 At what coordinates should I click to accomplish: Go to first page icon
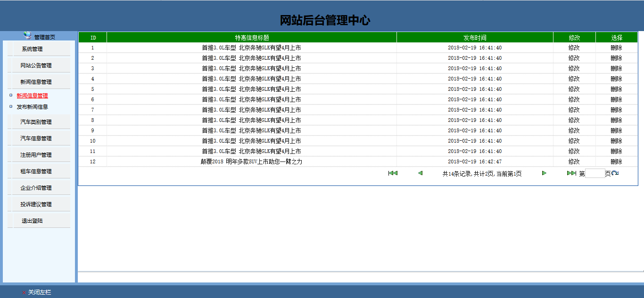[x=393, y=173]
